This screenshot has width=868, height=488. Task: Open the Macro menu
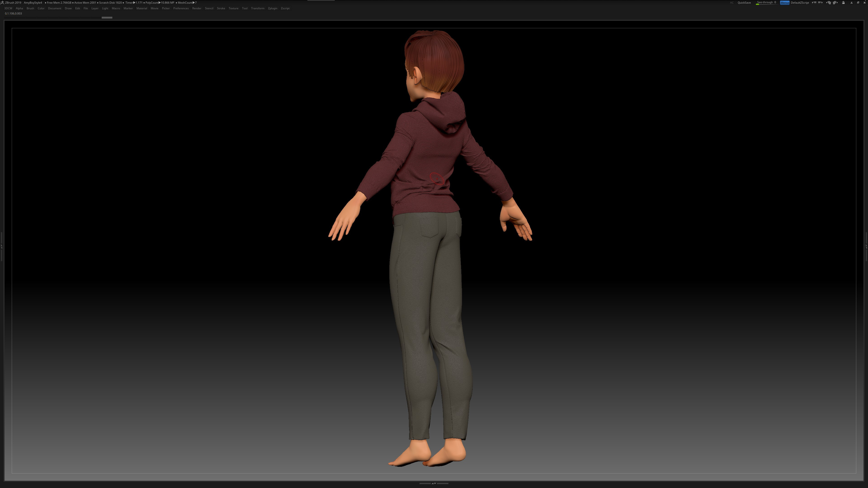click(116, 8)
